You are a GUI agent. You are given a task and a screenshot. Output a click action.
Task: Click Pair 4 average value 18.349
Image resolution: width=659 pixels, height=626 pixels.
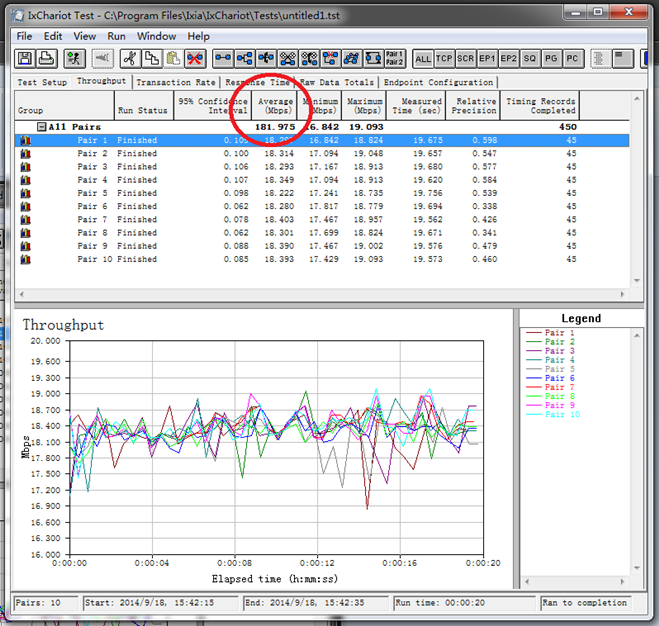pos(279,180)
